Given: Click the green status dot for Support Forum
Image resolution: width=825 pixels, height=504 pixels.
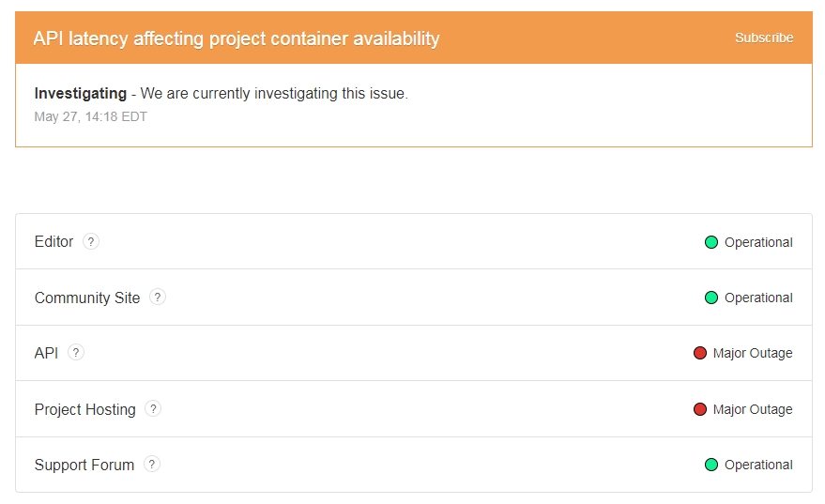Looking at the screenshot, I should pyautogui.click(x=711, y=465).
